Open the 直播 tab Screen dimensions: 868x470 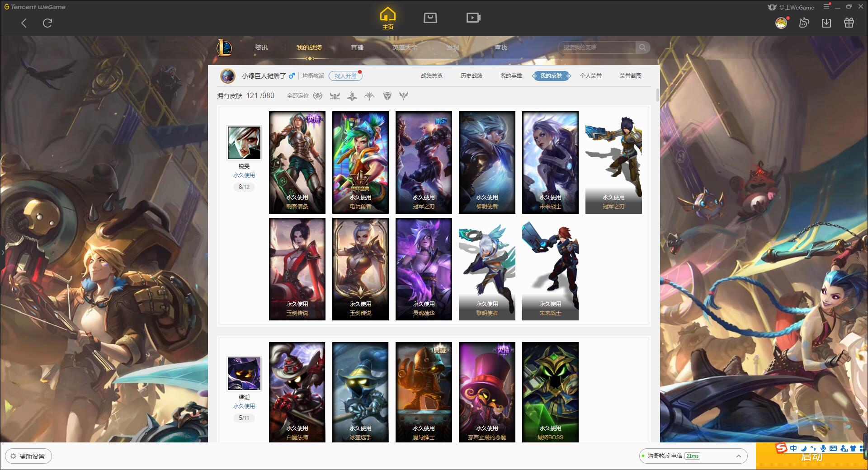pyautogui.click(x=357, y=47)
